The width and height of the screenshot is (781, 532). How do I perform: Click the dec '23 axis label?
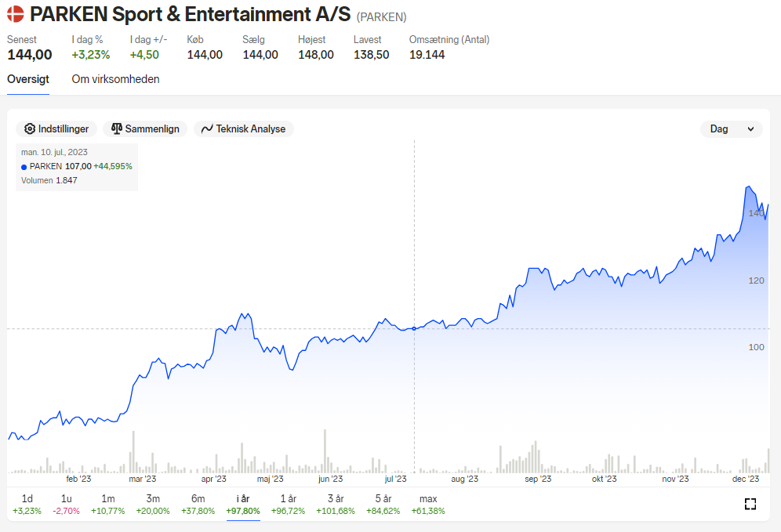746,479
